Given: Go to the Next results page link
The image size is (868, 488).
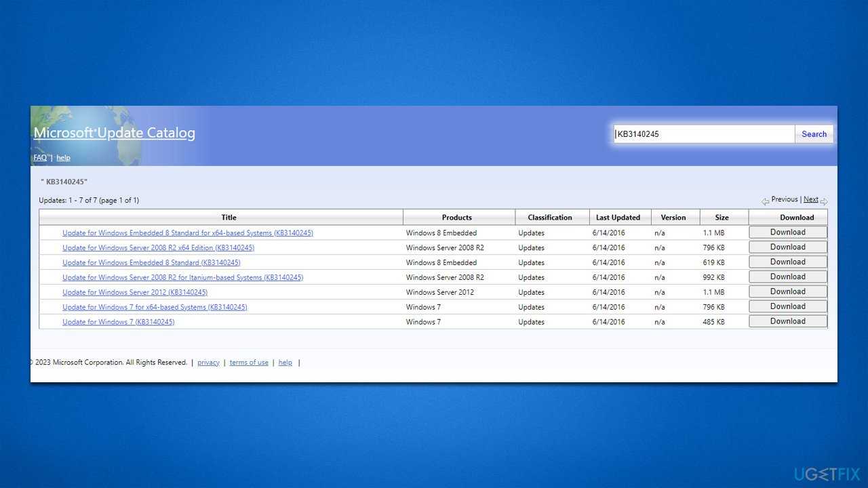Looking at the screenshot, I should click(811, 199).
